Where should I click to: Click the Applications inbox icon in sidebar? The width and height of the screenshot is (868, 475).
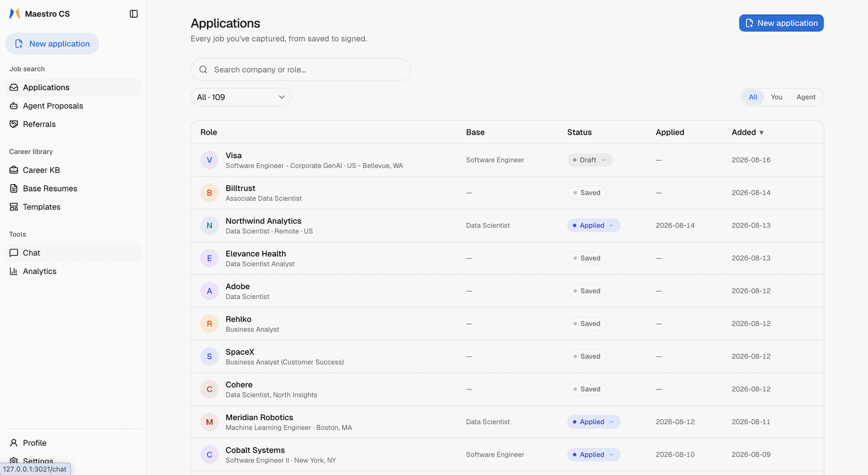(x=14, y=87)
